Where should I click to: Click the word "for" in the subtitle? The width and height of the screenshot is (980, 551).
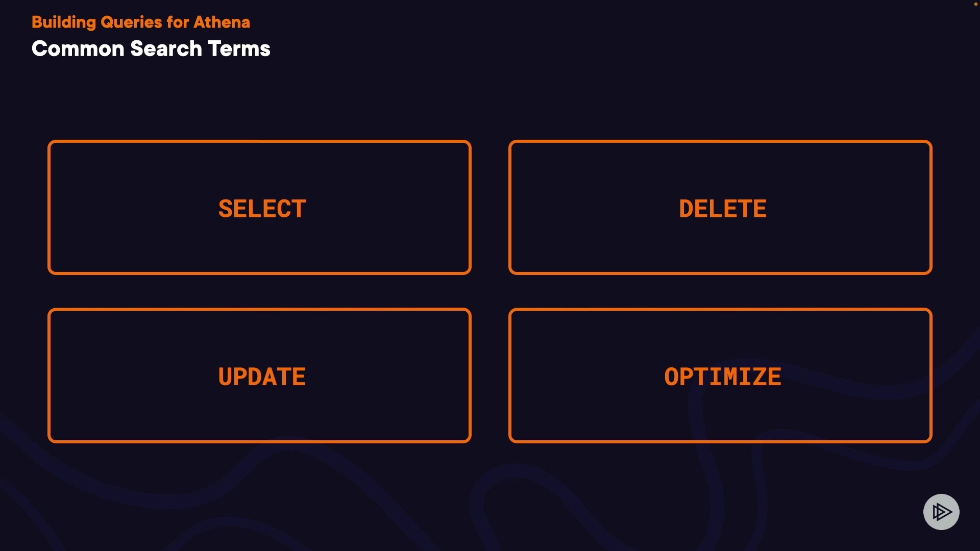coord(178,22)
